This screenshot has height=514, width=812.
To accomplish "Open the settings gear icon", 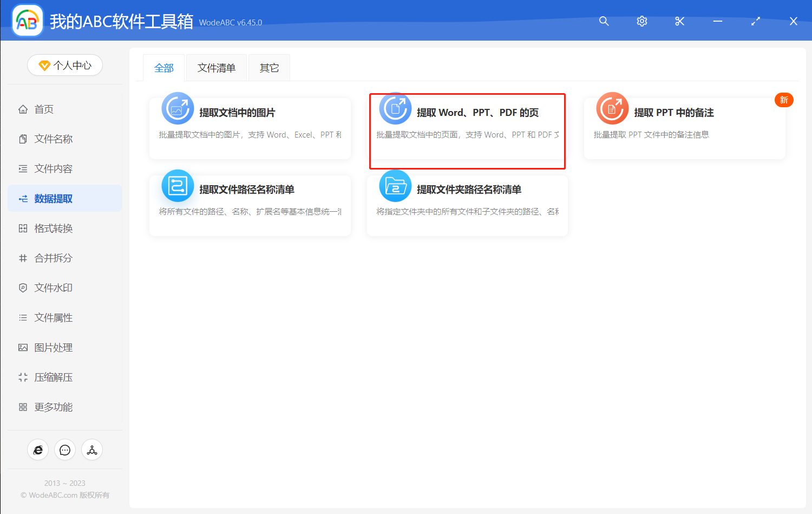I will click(x=641, y=21).
